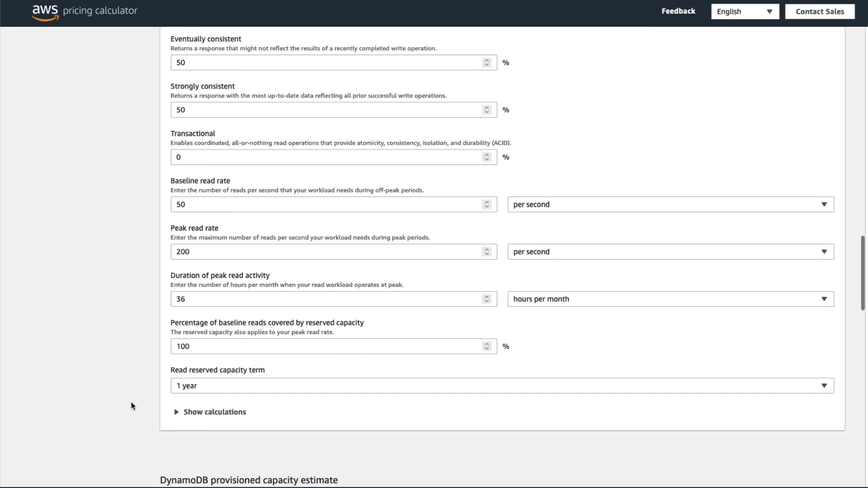Click the AWS logo icon
868x488 pixels.
(x=45, y=12)
